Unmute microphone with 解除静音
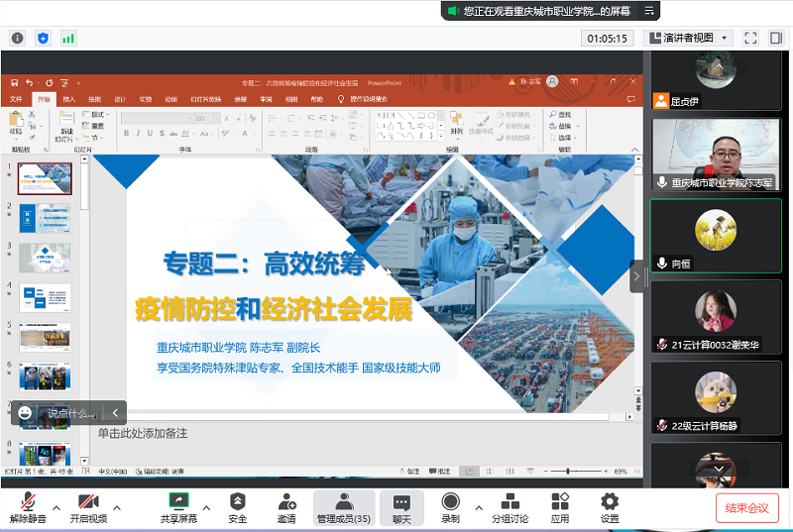 28,507
